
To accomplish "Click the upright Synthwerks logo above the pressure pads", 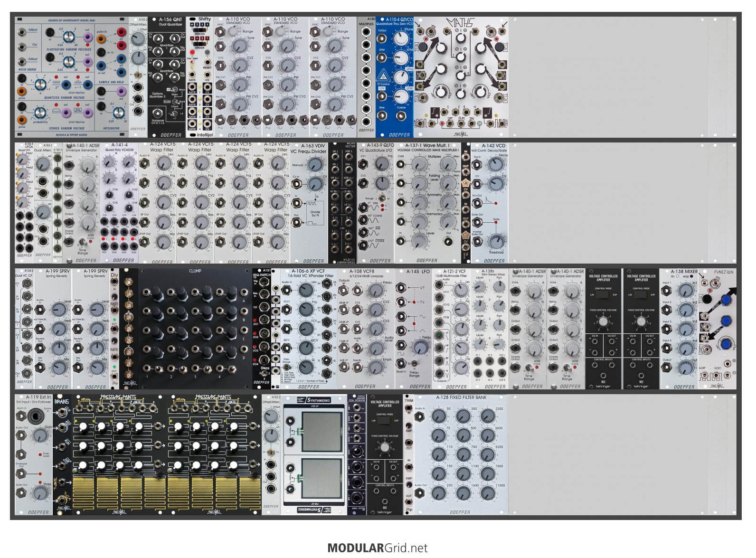I will click(314, 400).
